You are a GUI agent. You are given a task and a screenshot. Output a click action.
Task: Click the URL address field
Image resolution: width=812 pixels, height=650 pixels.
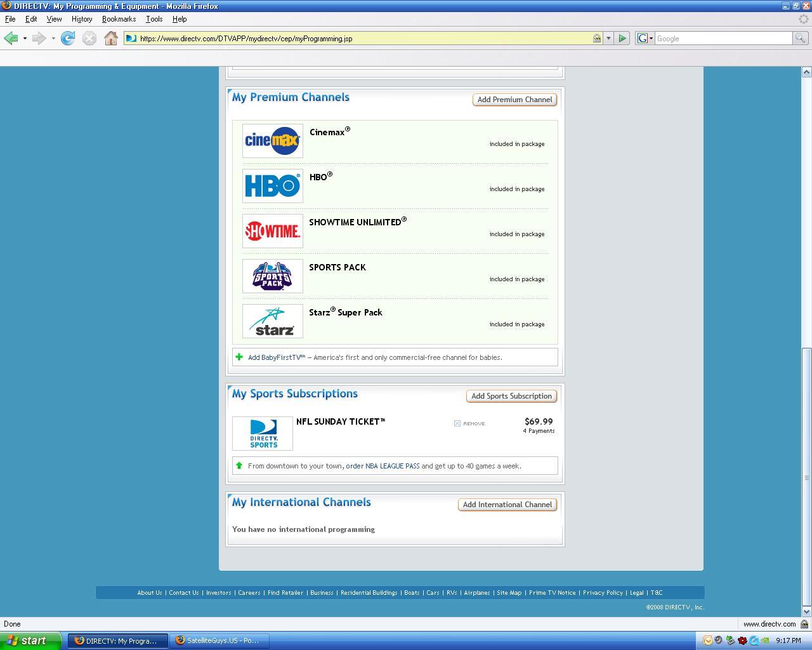tap(365, 39)
